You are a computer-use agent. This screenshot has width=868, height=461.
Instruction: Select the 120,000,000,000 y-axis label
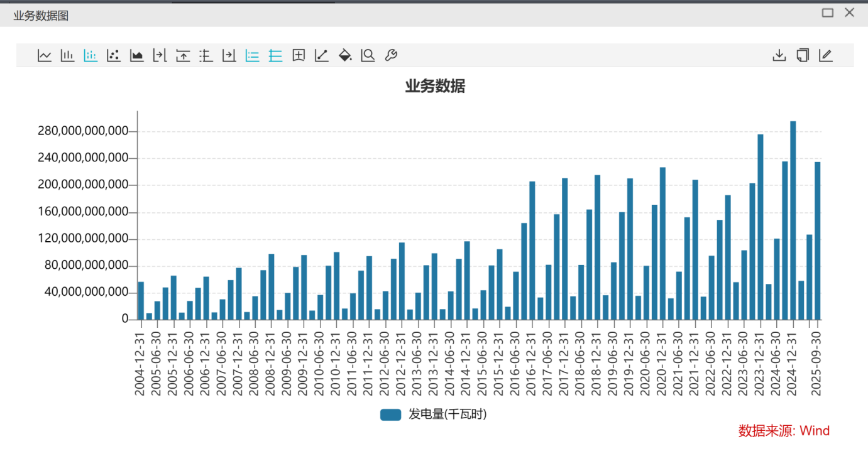point(84,239)
